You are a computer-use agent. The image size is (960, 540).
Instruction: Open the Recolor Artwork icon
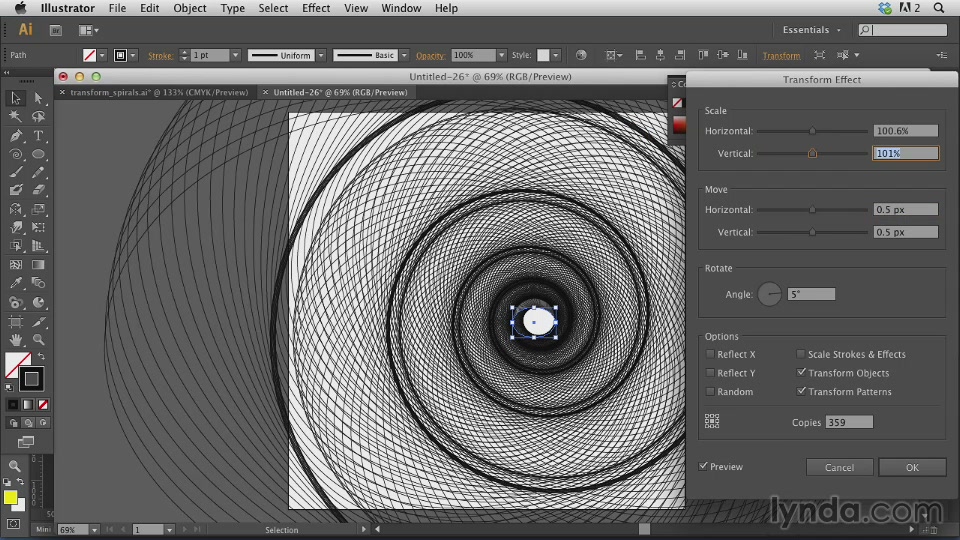tap(581, 55)
